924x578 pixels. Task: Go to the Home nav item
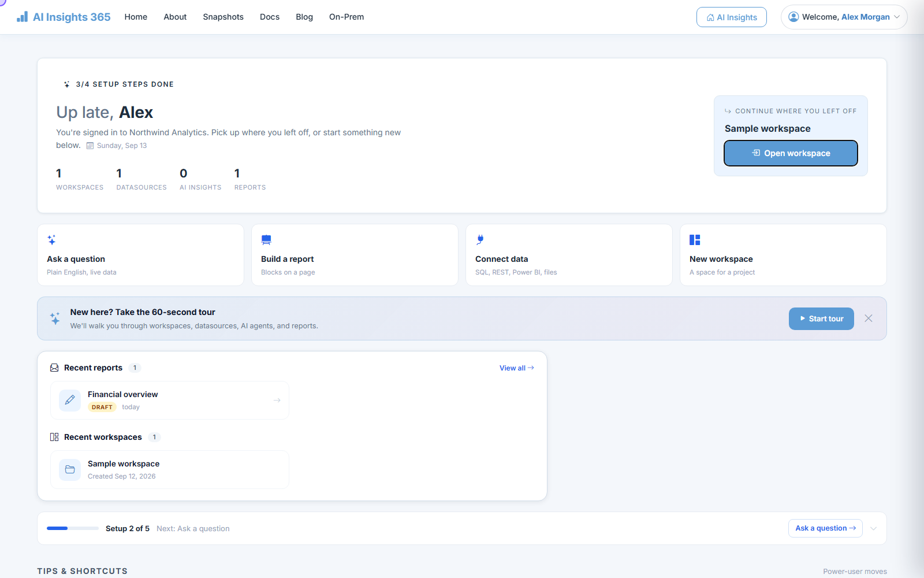136,17
